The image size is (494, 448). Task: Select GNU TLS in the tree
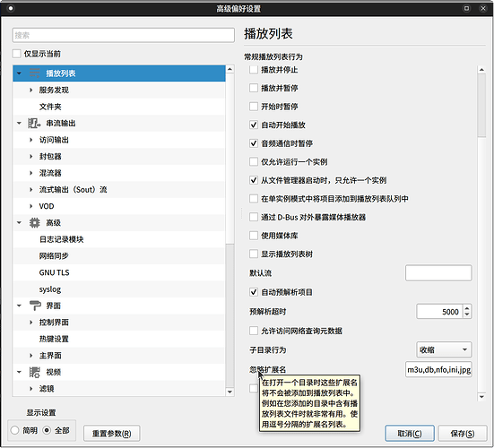point(54,272)
